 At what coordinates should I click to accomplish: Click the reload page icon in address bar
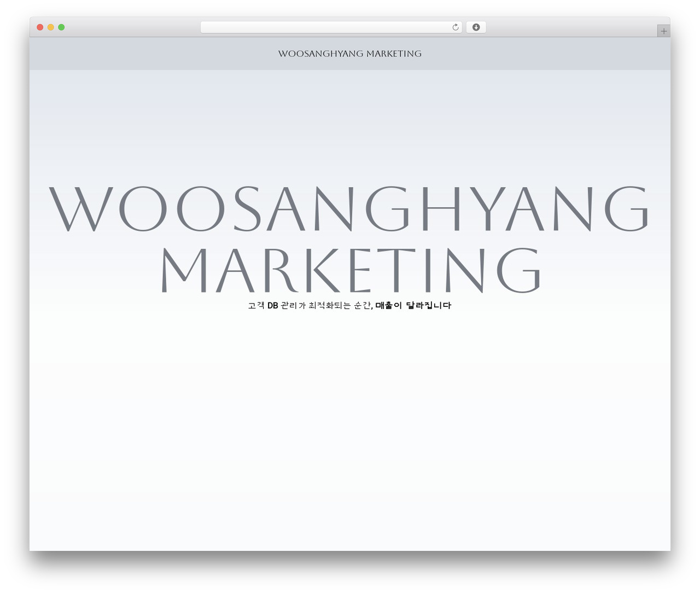[x=455, y=27]
